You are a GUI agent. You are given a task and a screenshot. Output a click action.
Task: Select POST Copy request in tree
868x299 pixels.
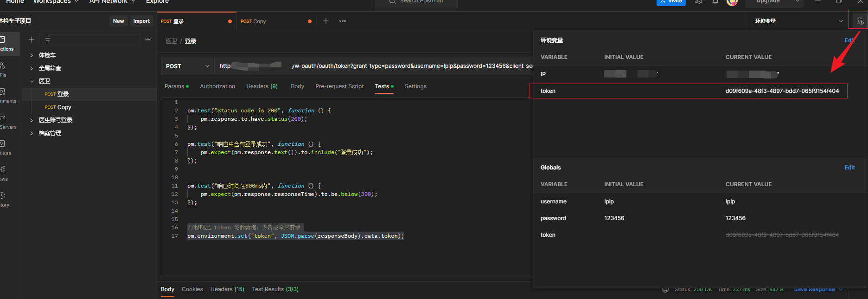(58, 107)
